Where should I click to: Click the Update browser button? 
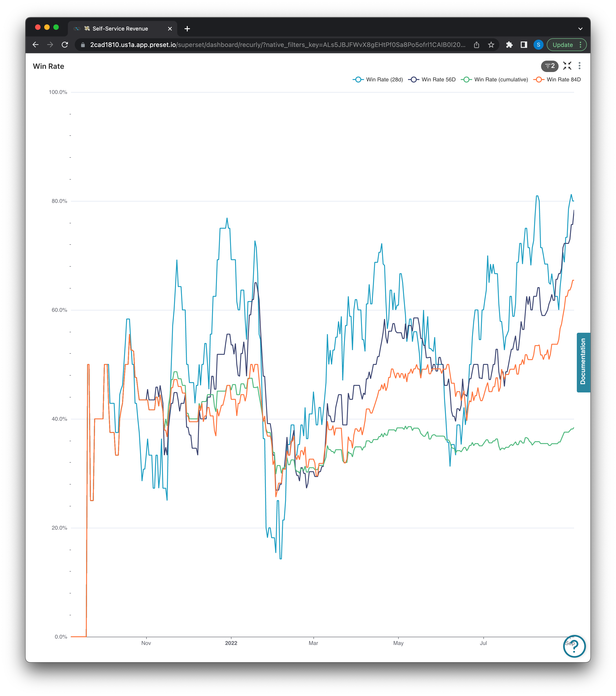tap(563, 45)
